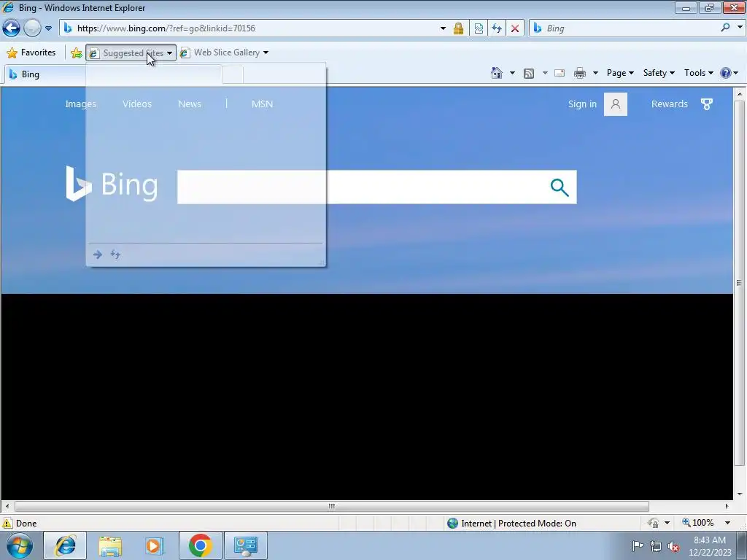Expand the Print dropdown arrow

pos(595,73)
